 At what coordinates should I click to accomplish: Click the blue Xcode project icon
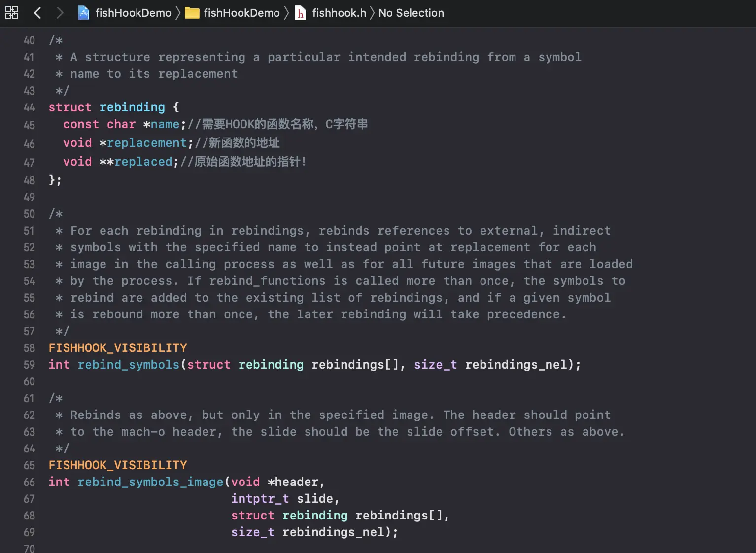[84, 13]
